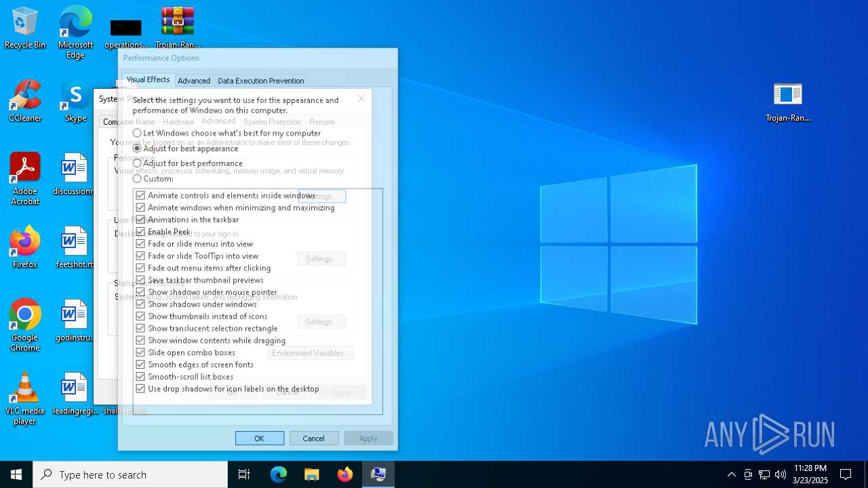This screenshot has height=488, width=868.
Task: Launch Firefox from the taskbar
Action: pos(344,474)
